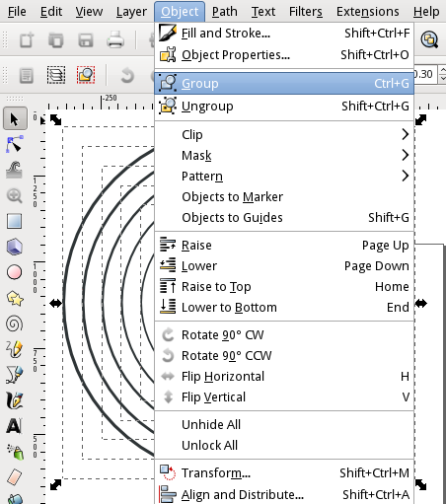This screenshot has width=446, height=504.
Task: Open the Text menu
Action: (263, 12)
